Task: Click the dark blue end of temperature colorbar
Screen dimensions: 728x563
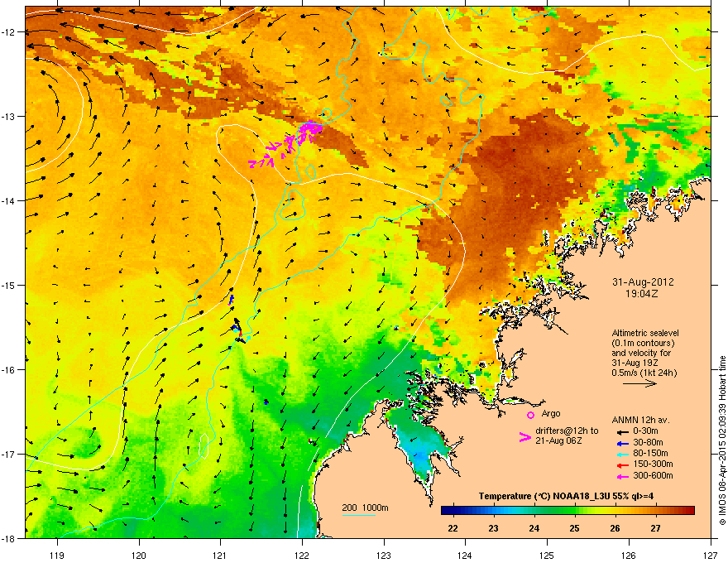Action: tap(446, 511)
